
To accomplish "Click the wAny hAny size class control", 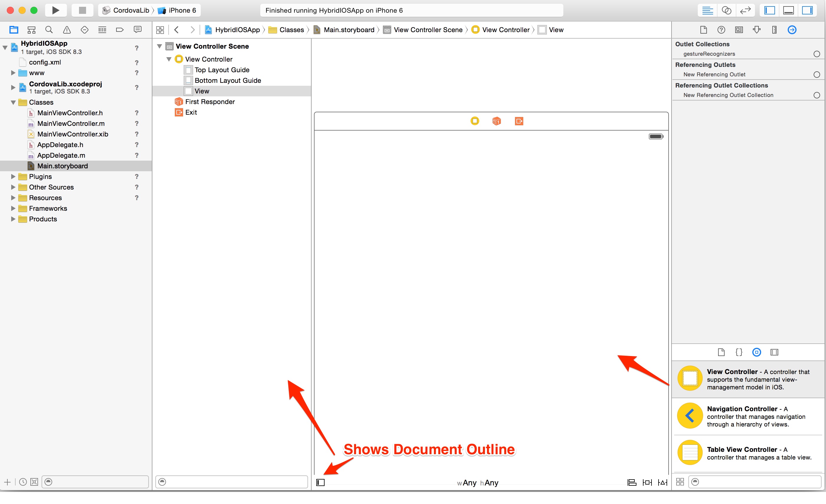I will [478, 482].
